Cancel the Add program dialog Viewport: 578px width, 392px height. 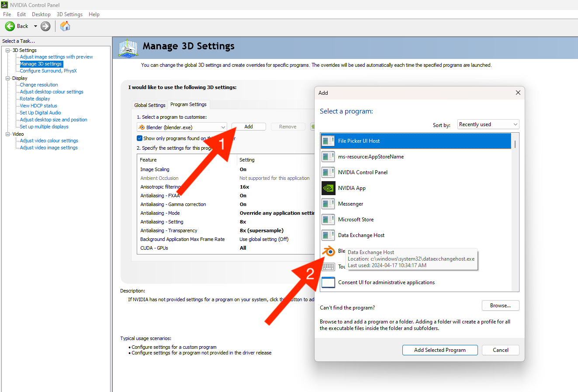pyautogui.click(x=501, y=350)
